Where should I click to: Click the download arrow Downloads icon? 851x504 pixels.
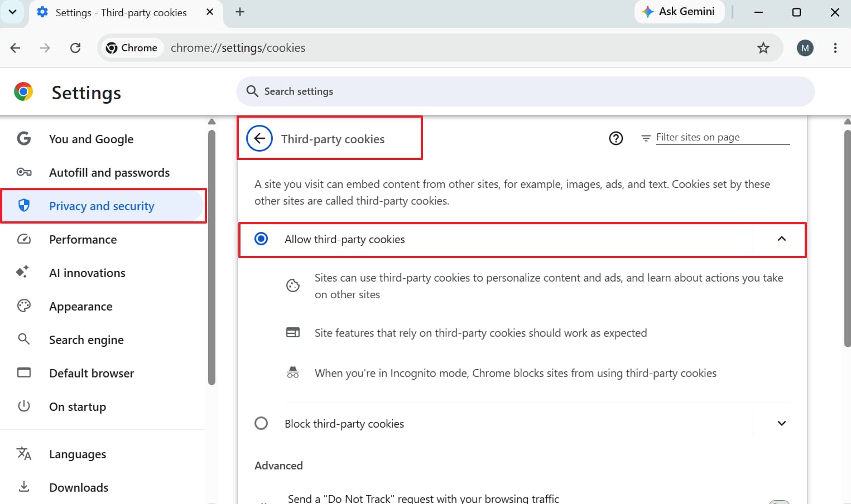(x=24, y=487)
